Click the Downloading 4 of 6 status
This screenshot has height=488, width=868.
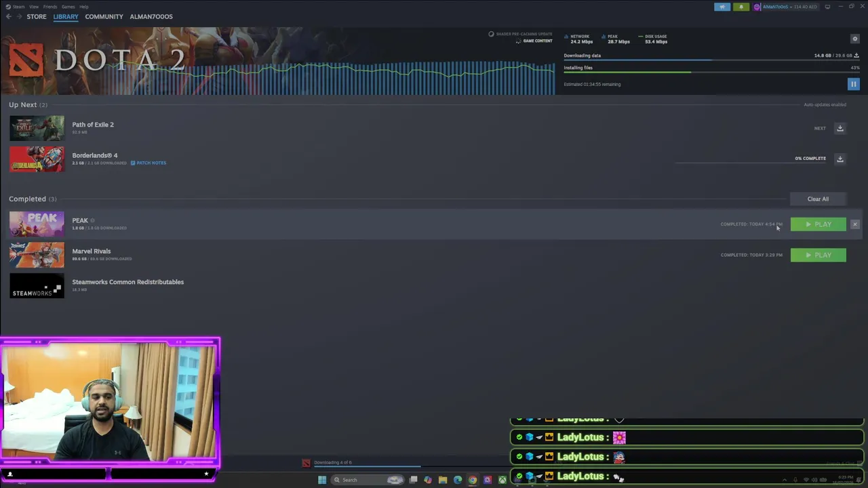[x=332, y=462]
